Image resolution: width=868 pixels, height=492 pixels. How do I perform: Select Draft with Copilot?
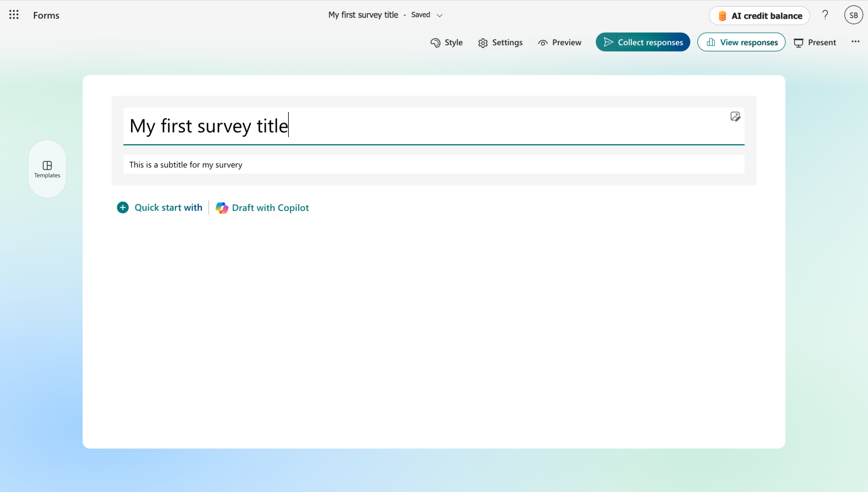pyautogui.click(x=263, y=208)
